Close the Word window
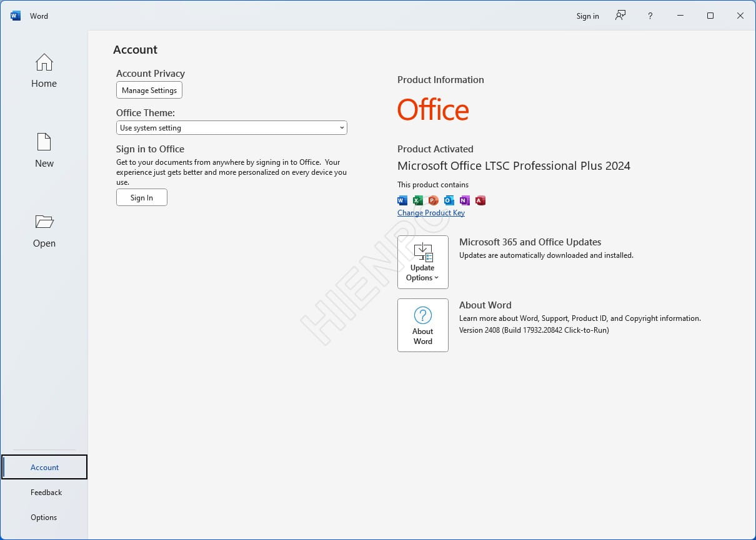 [740, 16]
